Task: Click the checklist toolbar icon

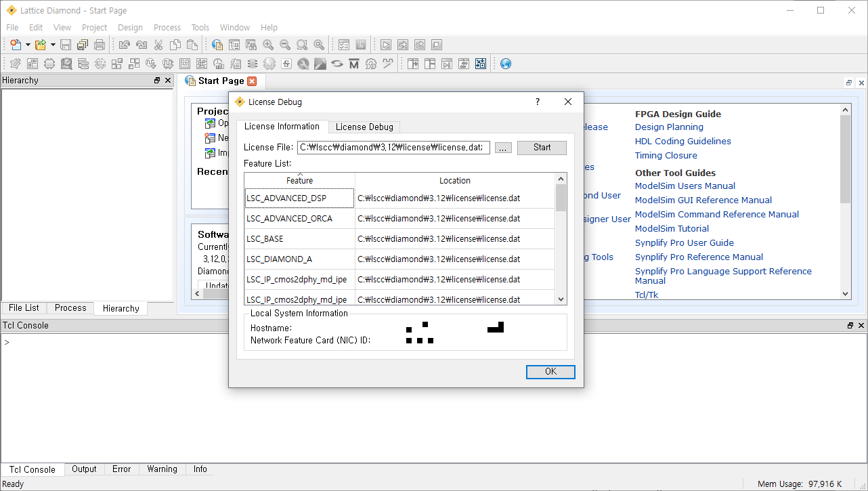Action: point(344,45)
